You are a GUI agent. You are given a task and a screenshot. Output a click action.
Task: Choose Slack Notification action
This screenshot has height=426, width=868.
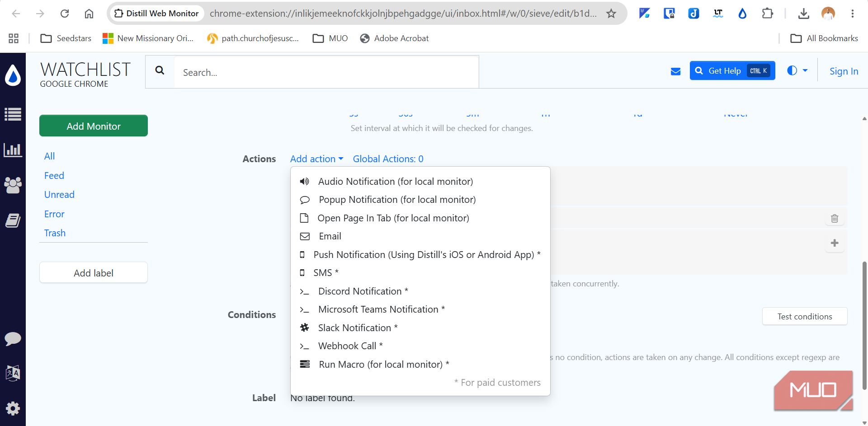[x=420, y=328]
